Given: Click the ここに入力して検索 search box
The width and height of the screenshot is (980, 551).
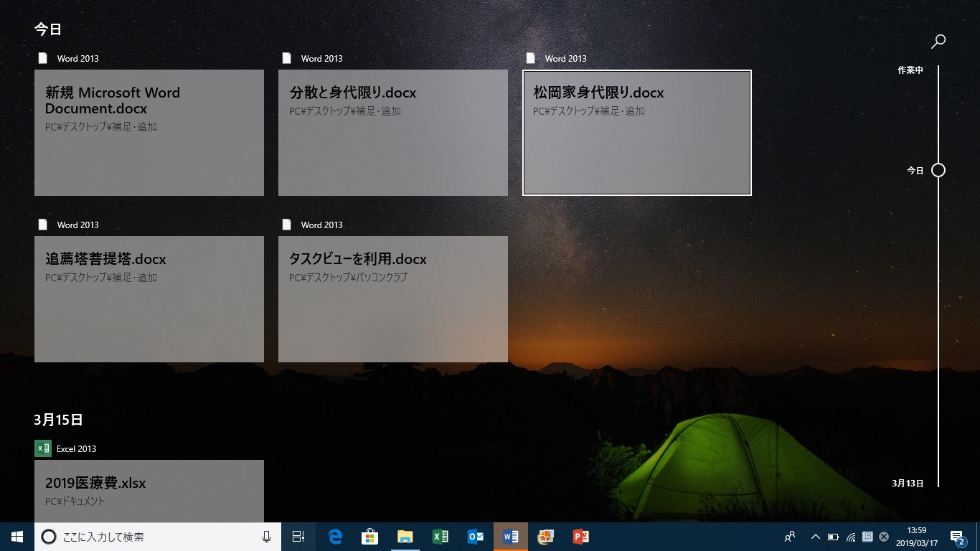Looking at the screenshot, I should click(158, 537).
